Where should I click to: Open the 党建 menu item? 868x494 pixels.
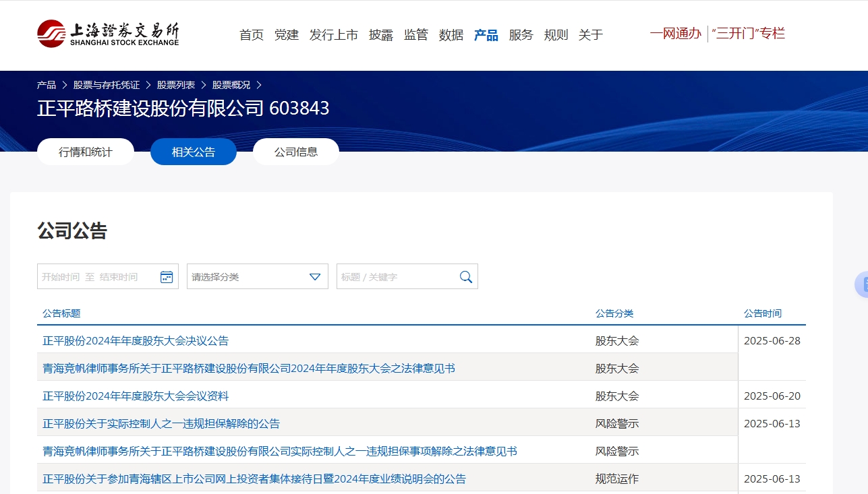(287, 35)
